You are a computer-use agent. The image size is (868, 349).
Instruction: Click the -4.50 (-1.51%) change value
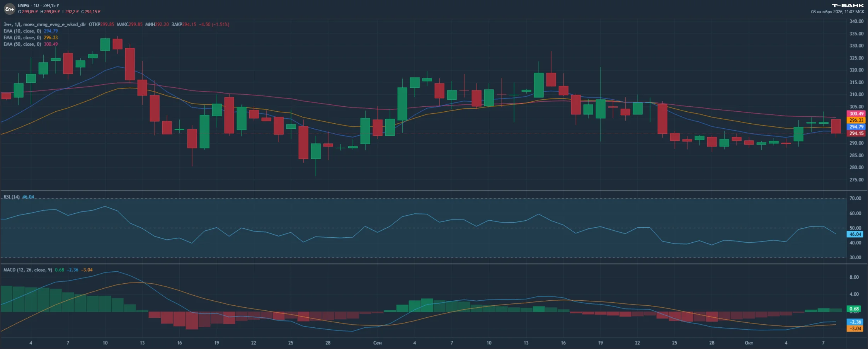(214, 24)
